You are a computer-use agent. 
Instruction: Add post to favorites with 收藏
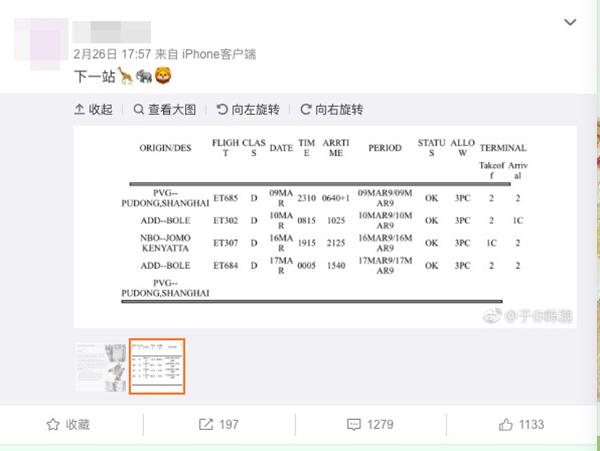(68, 425)
